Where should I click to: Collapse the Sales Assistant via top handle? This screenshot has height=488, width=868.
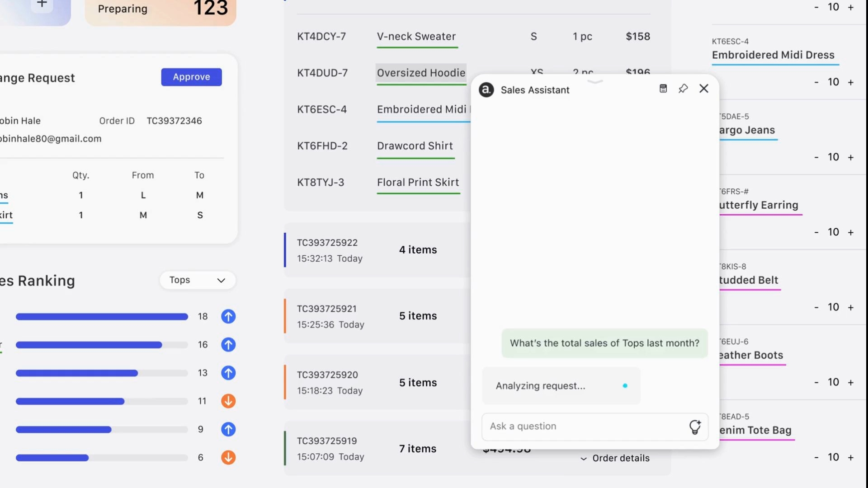pos(595,82)
